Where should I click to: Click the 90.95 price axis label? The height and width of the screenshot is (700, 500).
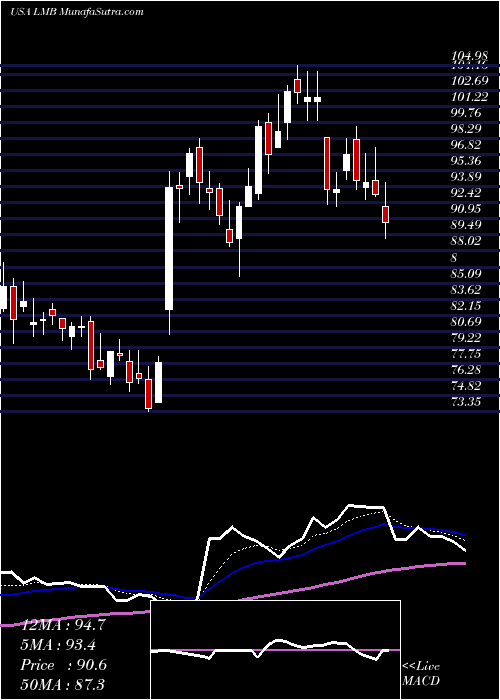467,208
